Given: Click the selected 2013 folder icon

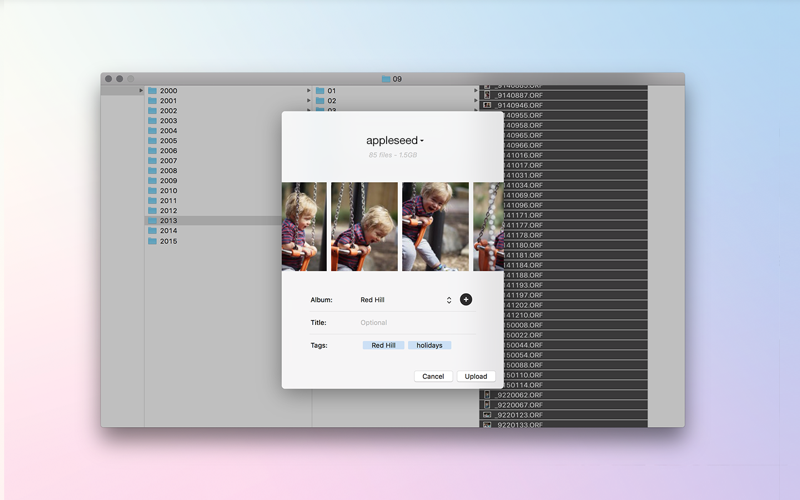Looking at the screenshot, I should (x=152, y=220).
